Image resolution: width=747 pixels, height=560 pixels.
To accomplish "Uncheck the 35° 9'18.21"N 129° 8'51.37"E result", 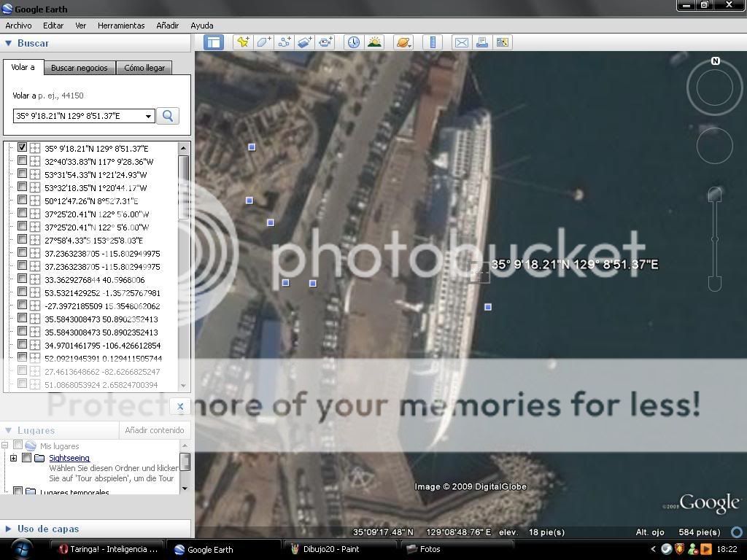I will pyautogui.click(x=22, y=147).
